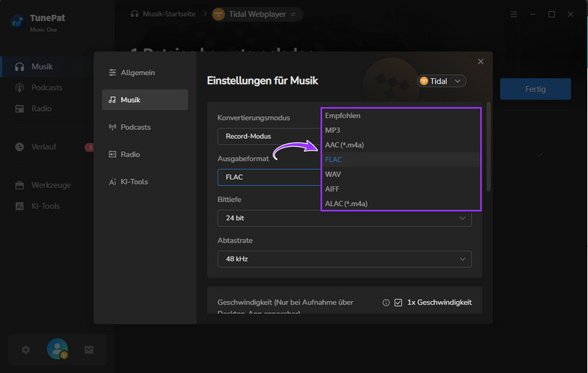
Task: Choose AAC (*.m4a) output format
Action: click(x=401, y=145)
